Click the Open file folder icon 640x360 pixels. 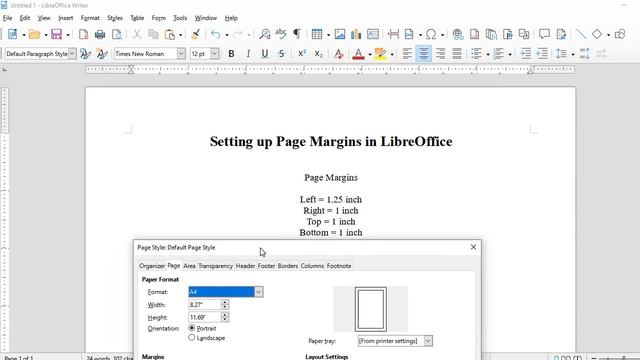(35, 34)
